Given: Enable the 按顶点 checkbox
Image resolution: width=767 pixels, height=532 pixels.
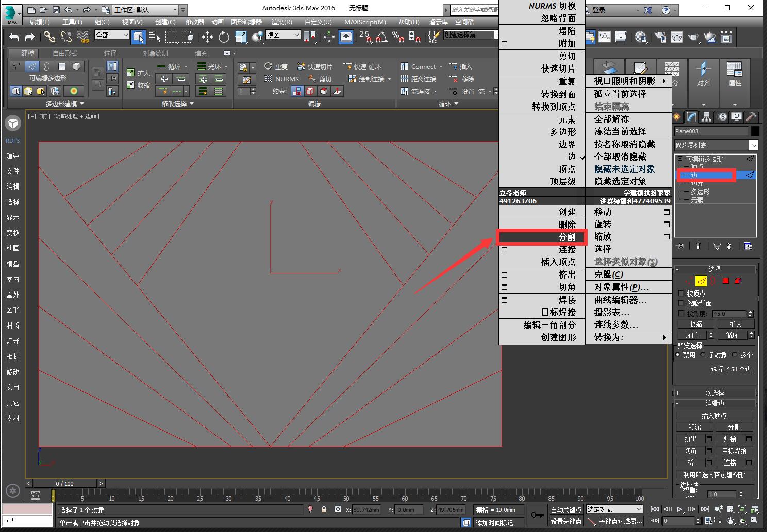Looking at the screenshot, I should coord(681,293).
